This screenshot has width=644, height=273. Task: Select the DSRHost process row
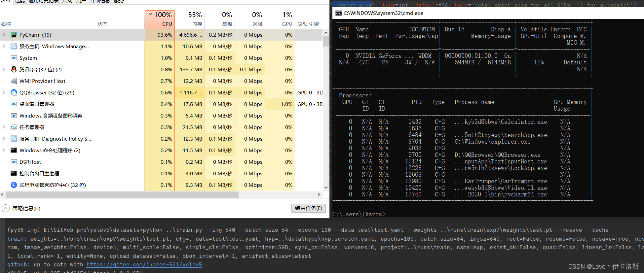(x=161, y=162)
